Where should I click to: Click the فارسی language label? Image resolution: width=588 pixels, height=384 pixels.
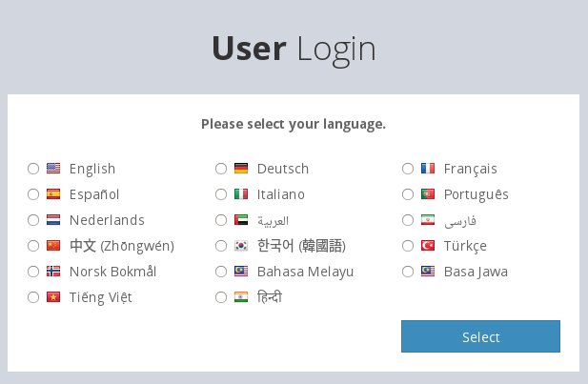[459, 220]
